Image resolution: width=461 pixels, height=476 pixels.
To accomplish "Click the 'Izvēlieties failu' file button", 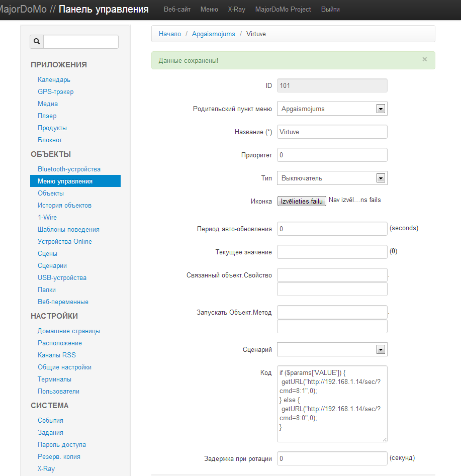I will click(302, 201).
